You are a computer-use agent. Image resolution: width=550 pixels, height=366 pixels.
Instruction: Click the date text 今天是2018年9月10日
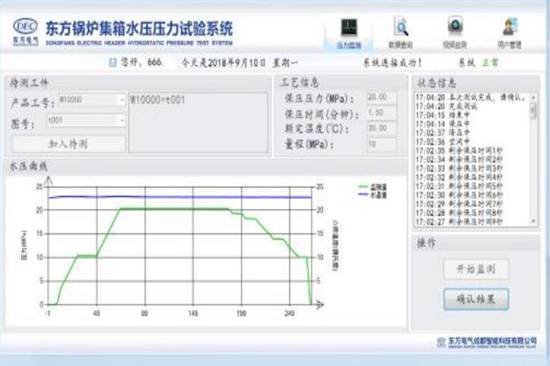tap(224, 63)
